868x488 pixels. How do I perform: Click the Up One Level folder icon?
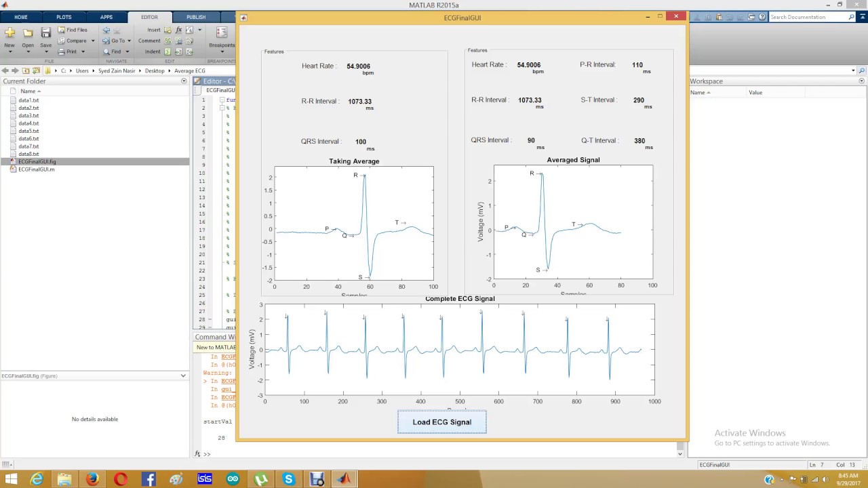tap(26, 70)
